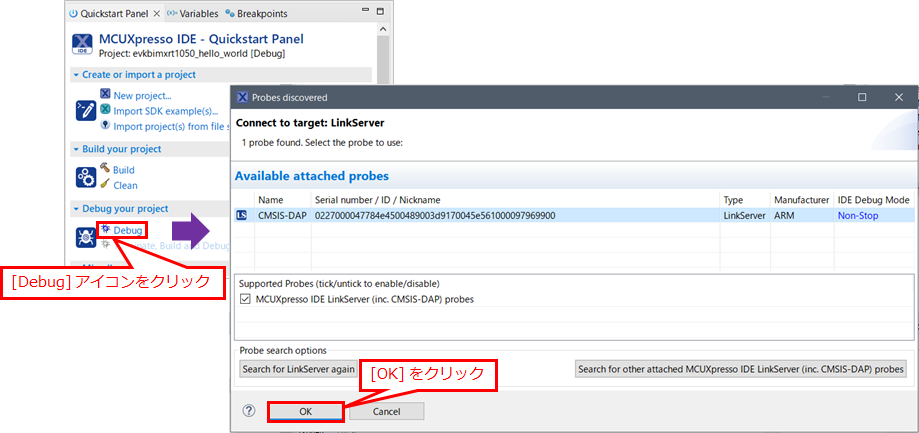Click the Clean link
Screen dimensions: 919x433
pyautogui.click(x=125, y=185)
